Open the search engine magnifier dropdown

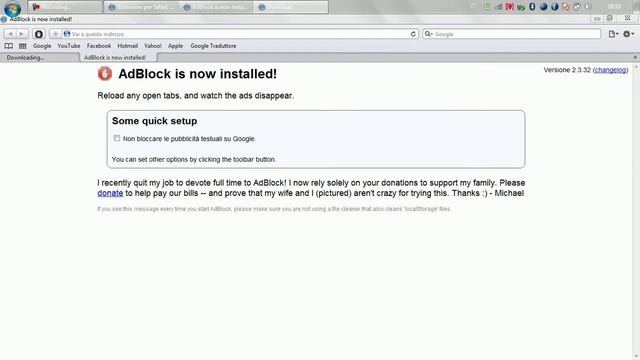click(x=428, y=34)
